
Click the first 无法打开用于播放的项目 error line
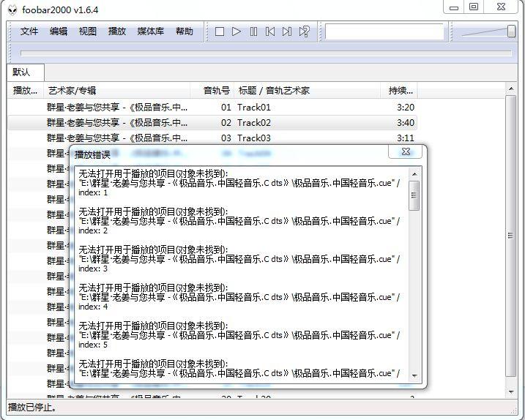[153, 173]
